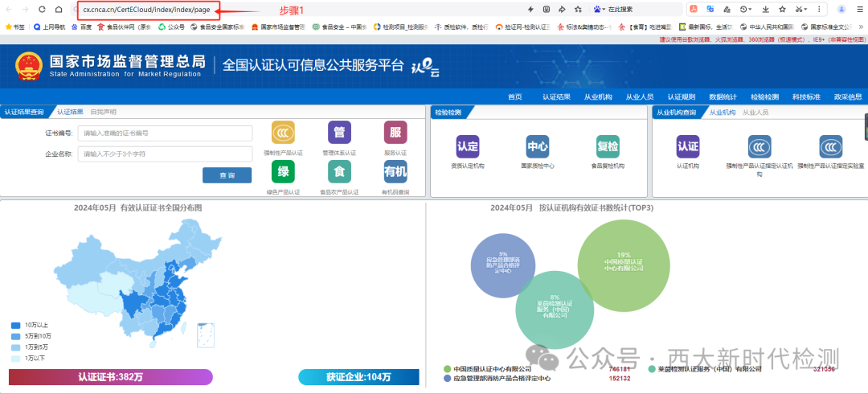
Task: Reload the page with the refresh icon
Action: point(42,10)
